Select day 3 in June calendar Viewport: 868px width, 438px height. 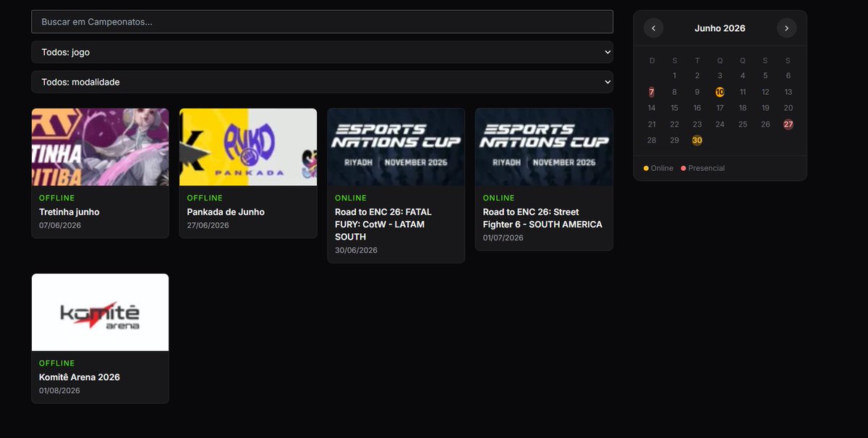click(720, 75)
